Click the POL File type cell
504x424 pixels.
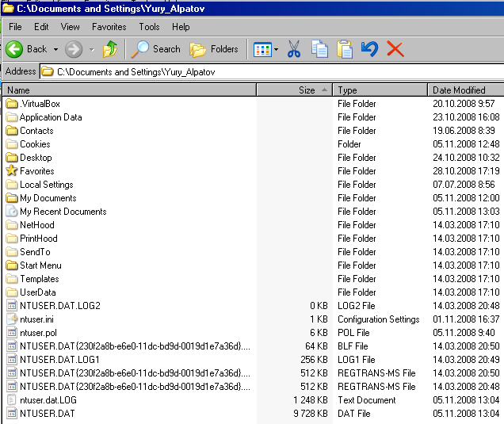click(x=353, y=332)
